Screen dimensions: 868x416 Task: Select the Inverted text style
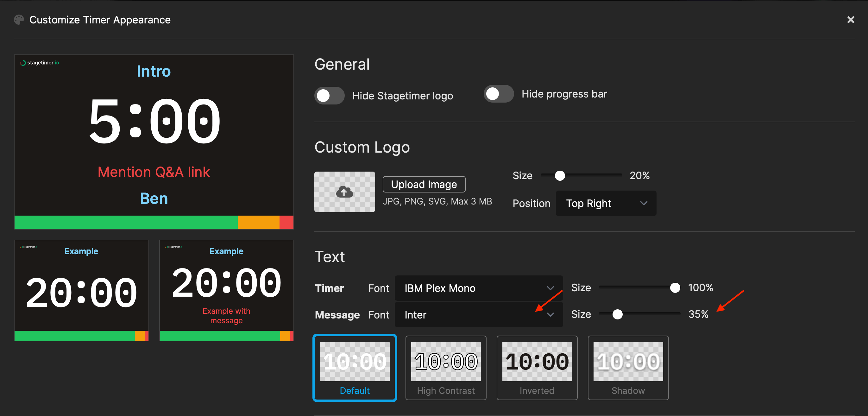[x=537, y=368]
